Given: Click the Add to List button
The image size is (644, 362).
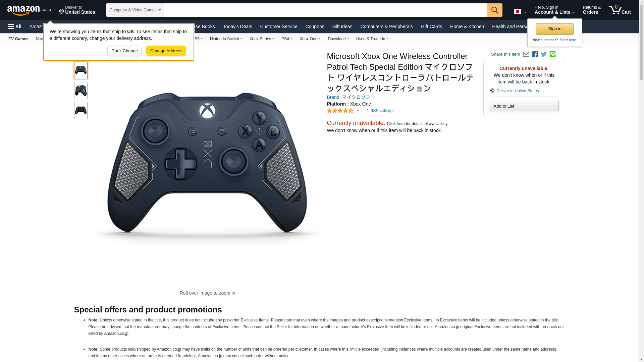Looking at the screenshot, I should click(524, 106).
